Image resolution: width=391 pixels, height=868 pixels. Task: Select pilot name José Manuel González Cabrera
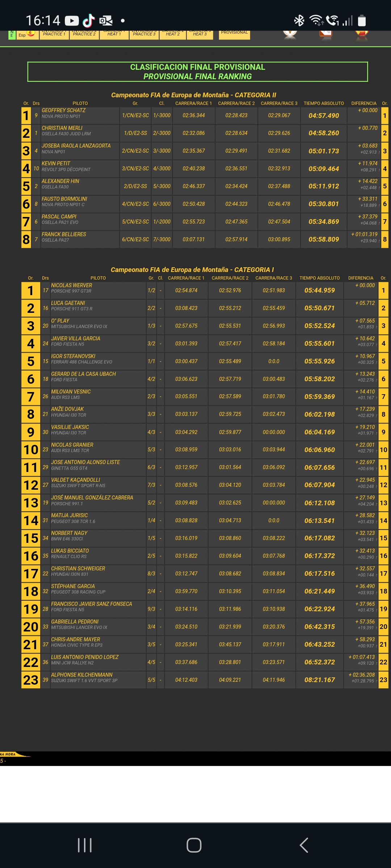92,498
